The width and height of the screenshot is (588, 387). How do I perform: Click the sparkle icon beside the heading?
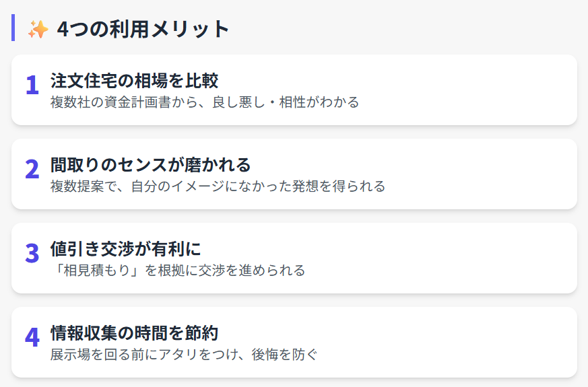click(x=38, y=29)
